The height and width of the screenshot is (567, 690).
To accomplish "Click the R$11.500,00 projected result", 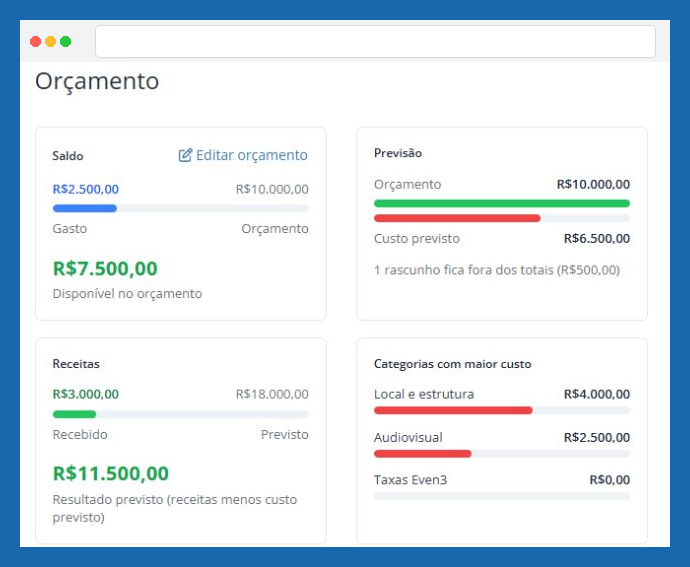I will (110, 474).
